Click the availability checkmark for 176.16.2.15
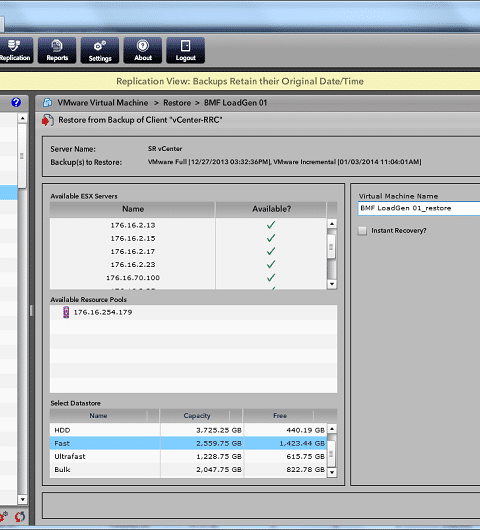Image resolution: width=480 pixels, height=530 pixels. tap(271, 238)
